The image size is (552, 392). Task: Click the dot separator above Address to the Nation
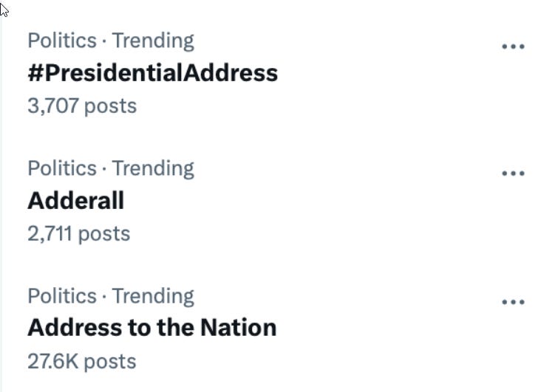coord(104,297)
